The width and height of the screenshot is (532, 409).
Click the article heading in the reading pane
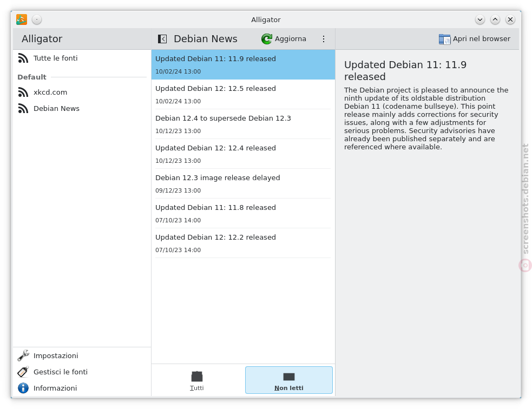click(405, 70)
